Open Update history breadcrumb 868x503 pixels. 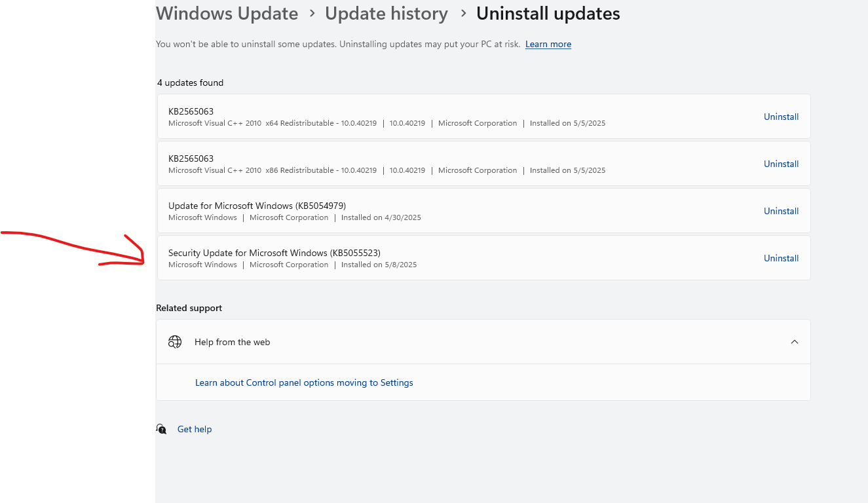click(387, 13)
